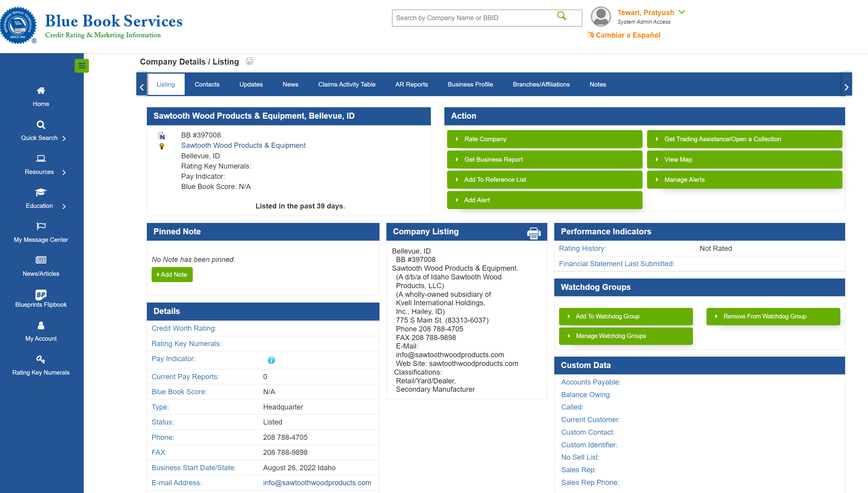Open the user profile avatar icon
Screen dimensions: 868x493
coord(601,16)
